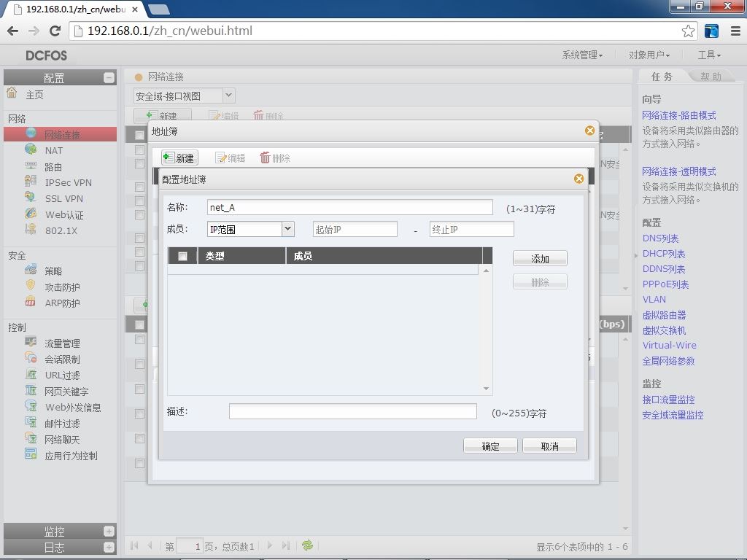This screenshot has height=560, width=747.
Task: Click the 应用行为控制 icon
Action: point(31,454)
